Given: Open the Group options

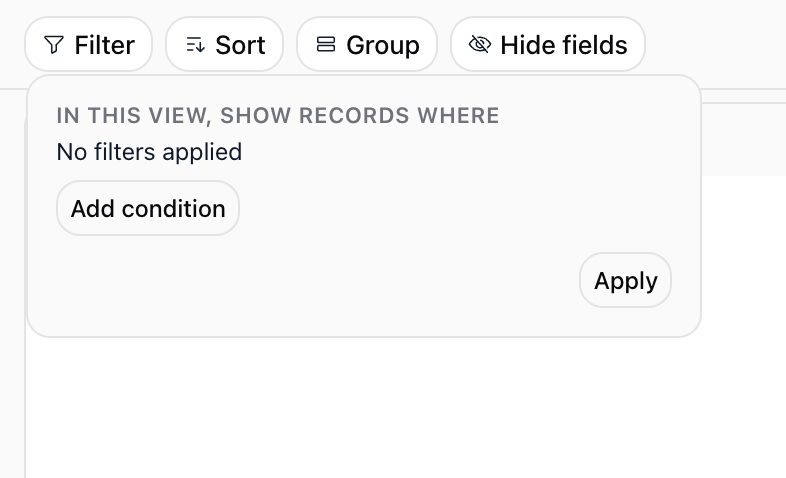Looking at the screenshot, I should click(x=367, y=44).
